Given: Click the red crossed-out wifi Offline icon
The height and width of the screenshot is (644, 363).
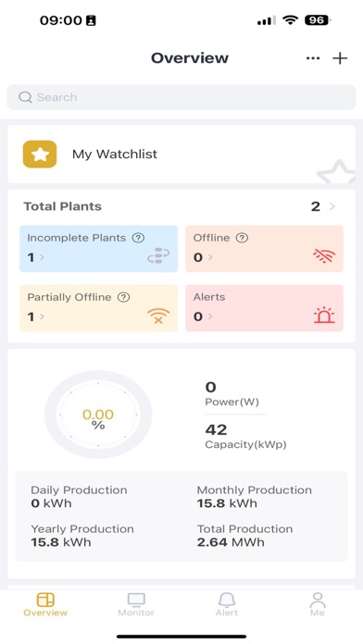Looking at the screenshot, I should [x=324, y=256].
